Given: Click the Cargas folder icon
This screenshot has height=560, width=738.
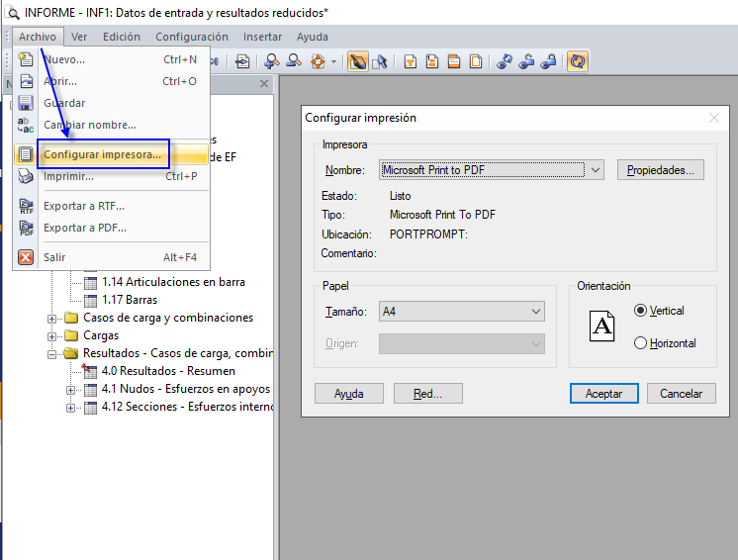Looking at the screenshot, I should pyautogui.click(x=71, y=335).
